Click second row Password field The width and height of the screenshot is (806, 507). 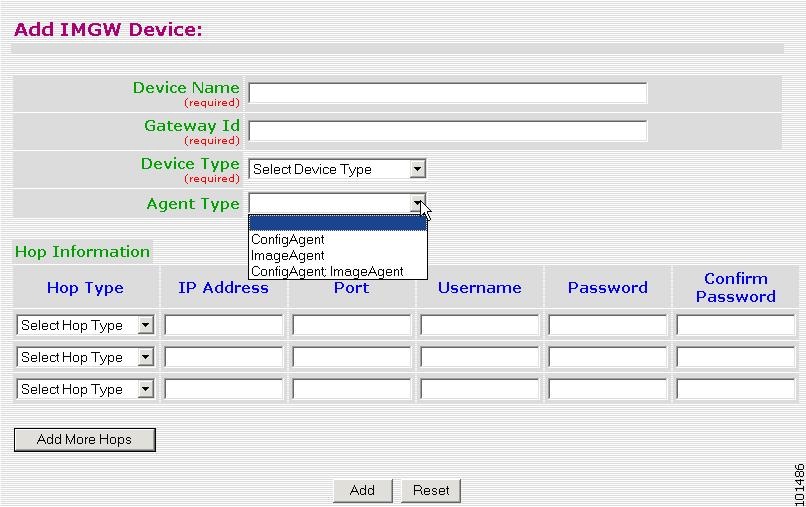pos(608,357)
